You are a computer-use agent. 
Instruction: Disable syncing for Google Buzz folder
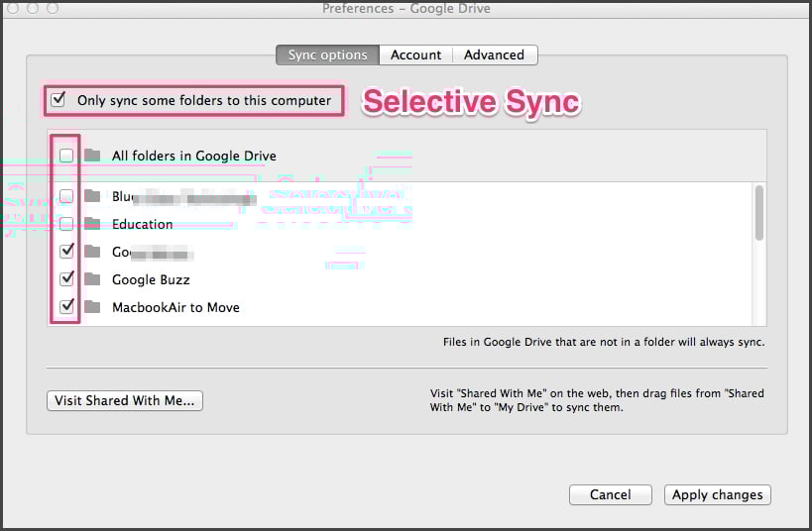pos(66,278)
